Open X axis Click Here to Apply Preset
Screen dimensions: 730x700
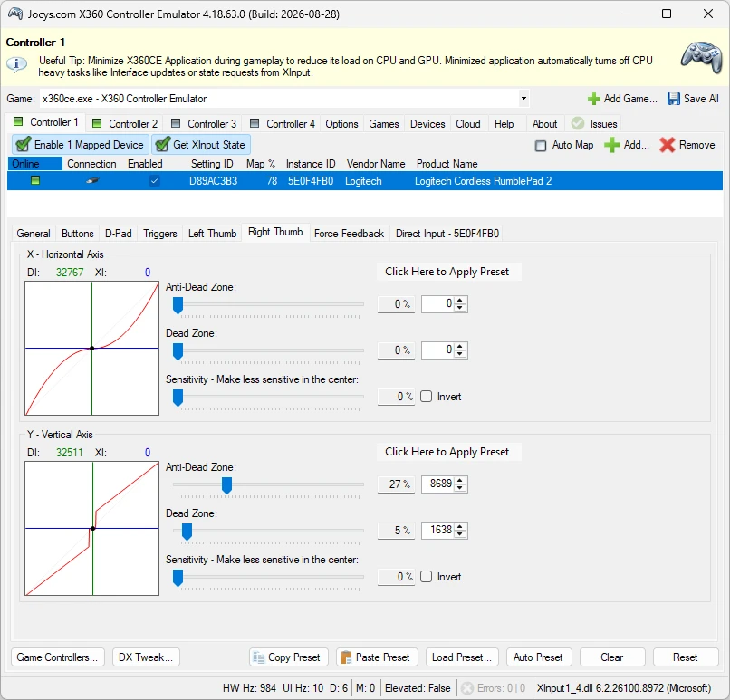click(x=449, y=272)
